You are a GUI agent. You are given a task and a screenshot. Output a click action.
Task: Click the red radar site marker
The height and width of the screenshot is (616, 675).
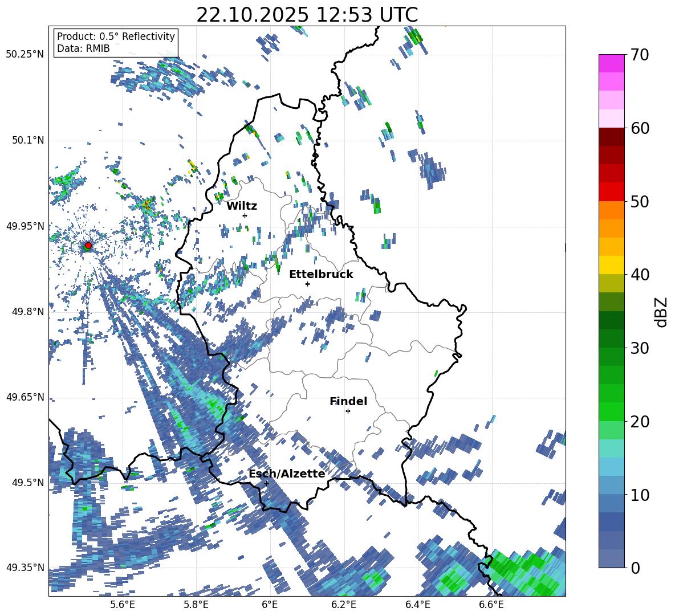(x=88, y=245)
